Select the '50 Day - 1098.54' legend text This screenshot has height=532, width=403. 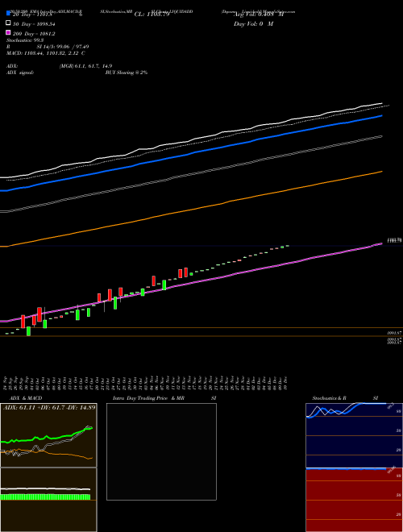click(x=34, y=24)
